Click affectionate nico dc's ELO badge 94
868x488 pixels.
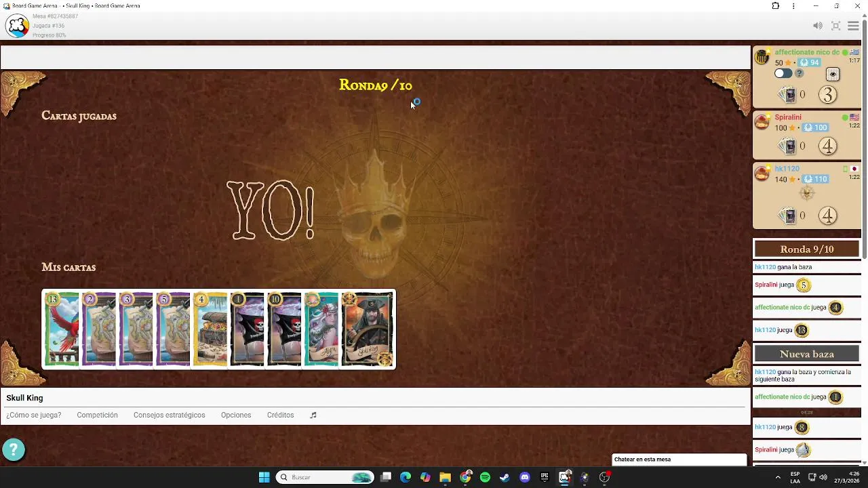[x=810, y=62]
